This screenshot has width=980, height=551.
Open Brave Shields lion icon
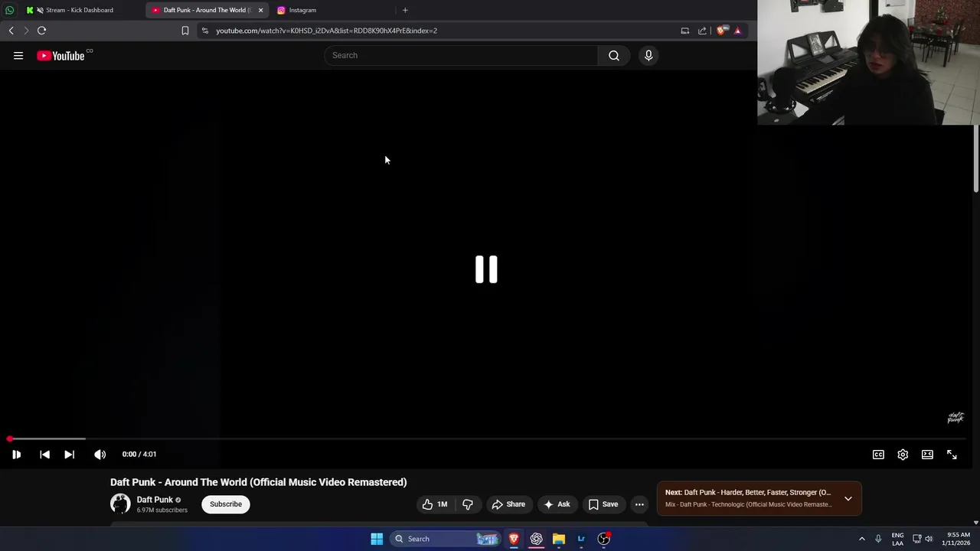click(x=722, y=31)
